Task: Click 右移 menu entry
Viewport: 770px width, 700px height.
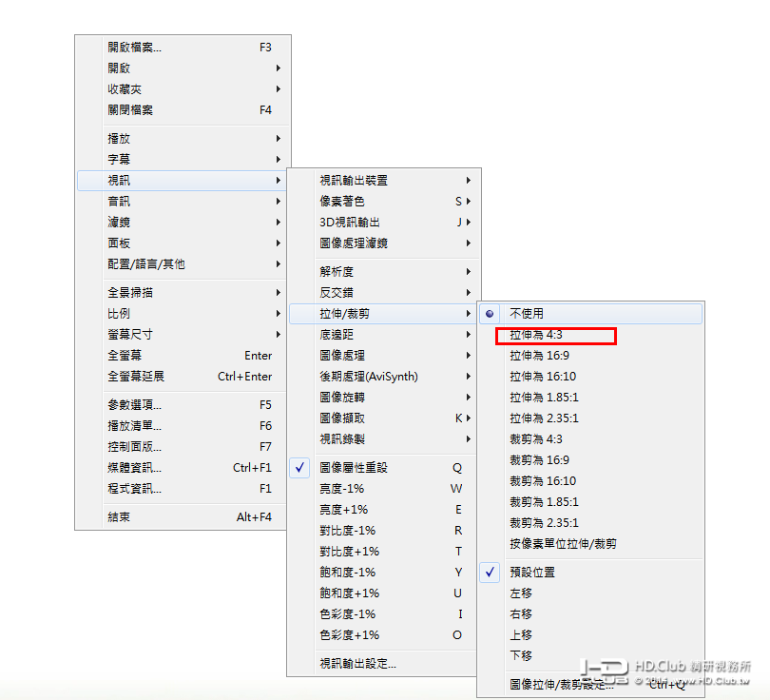Action: click(x=590, y=614)
